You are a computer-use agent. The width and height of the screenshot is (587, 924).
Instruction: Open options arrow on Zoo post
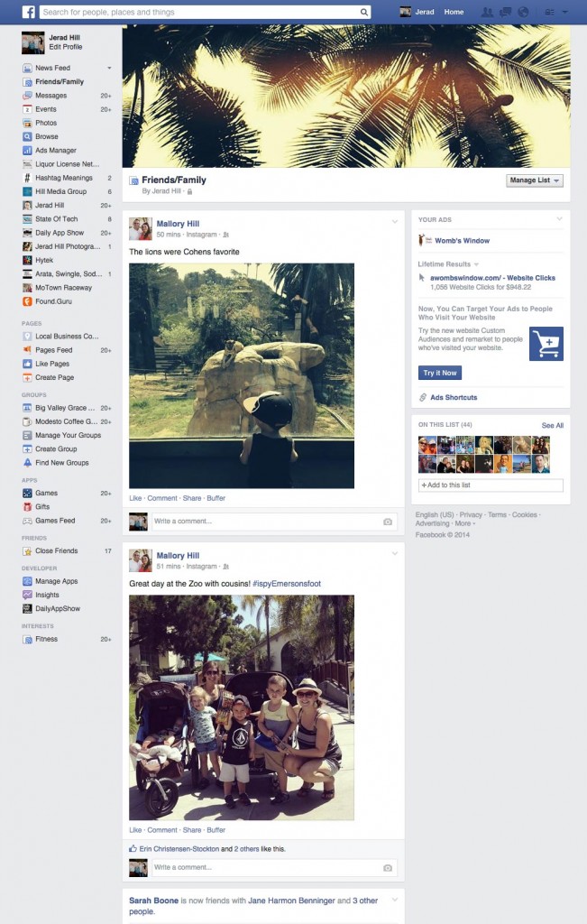394,553
